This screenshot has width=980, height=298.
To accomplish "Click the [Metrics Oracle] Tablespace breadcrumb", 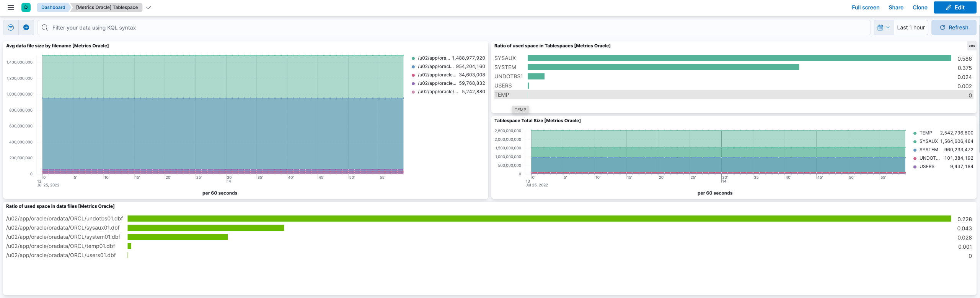I will point(107,7).
